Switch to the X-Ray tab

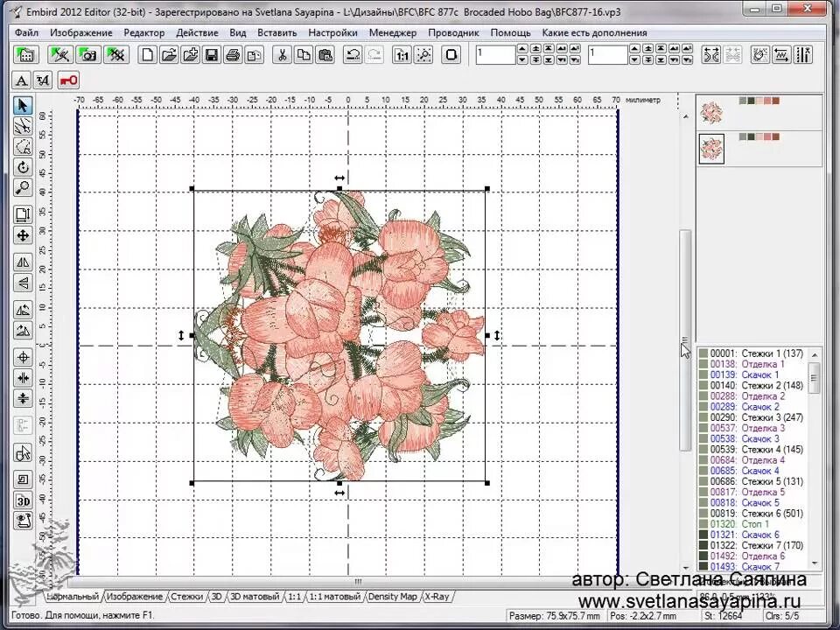tap(437, 596)
